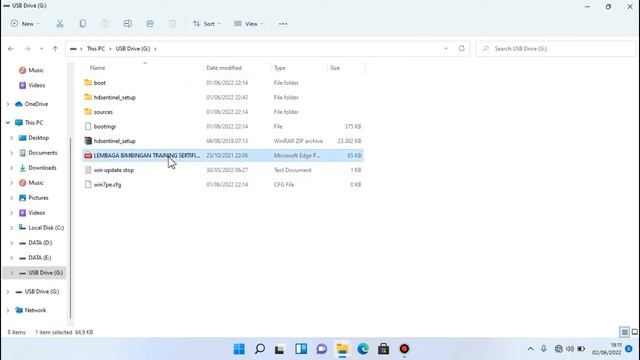The image size is (640, 360).
Task: Select Pictures in navigation tree
Action: 38,198
